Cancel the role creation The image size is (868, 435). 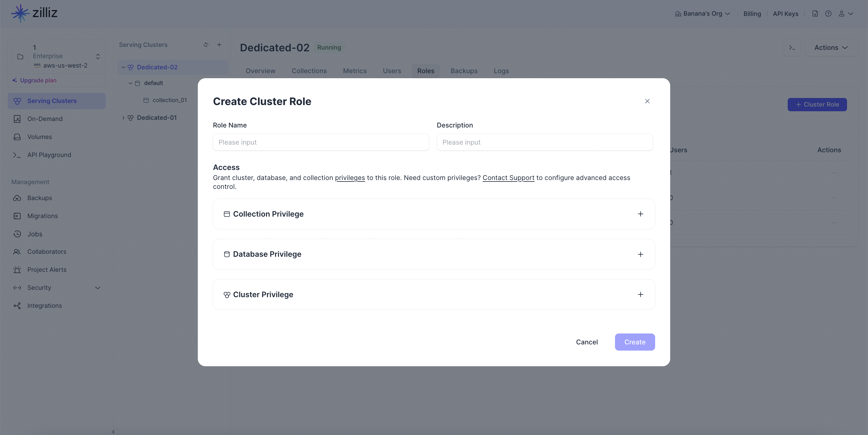click(x=587, y=342)
